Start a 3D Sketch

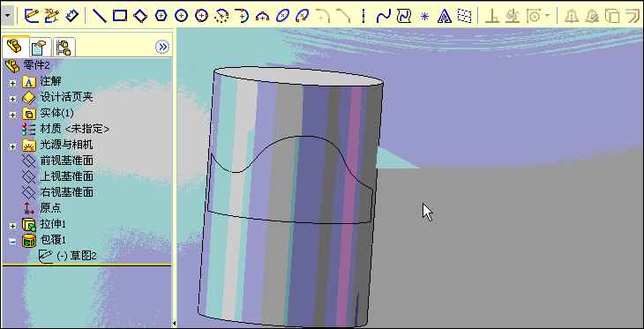tap(52, 16)
